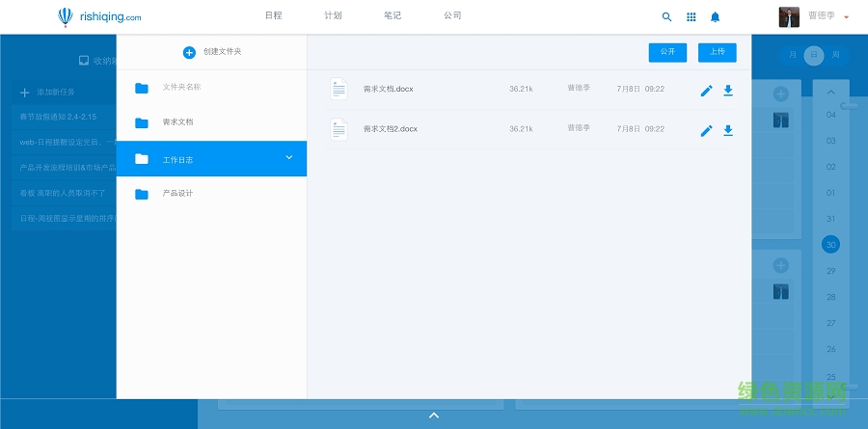Screen dimensions: 868x429
Task: Click the search magnifier icon
Action: point(666,16)
